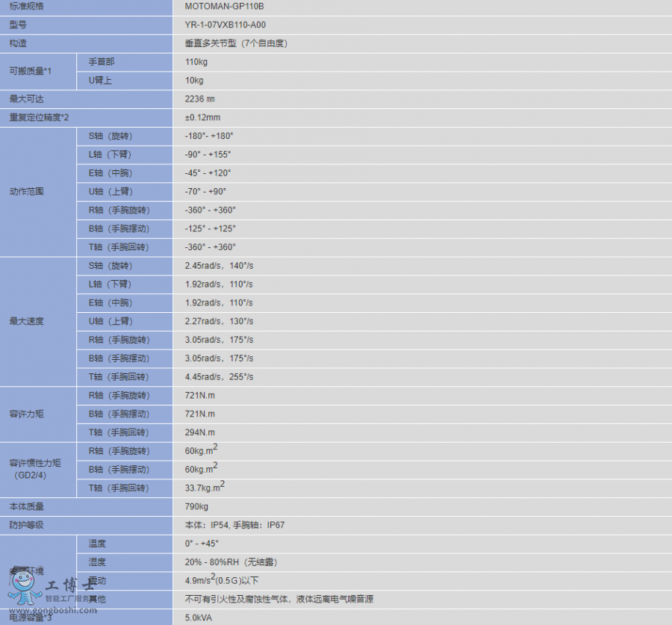This screenshot has height=625, width=672.
Task: Click the 294N.m torque value
Action: click(200, 432)
